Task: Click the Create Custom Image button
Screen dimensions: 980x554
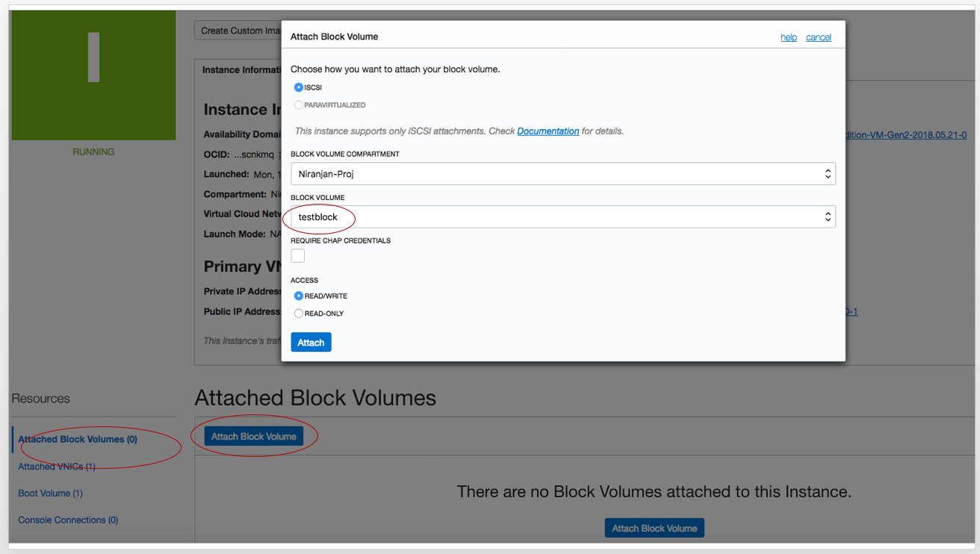Action: pyautogui.click(x=238, y=31)
